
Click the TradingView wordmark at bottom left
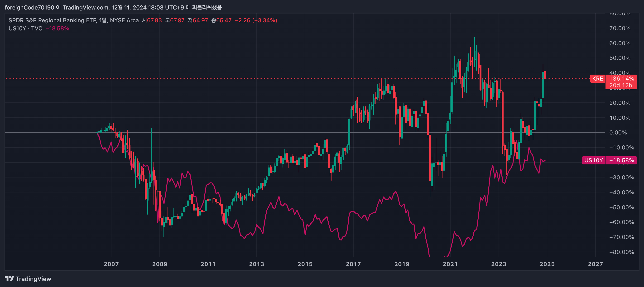(34, 279)
